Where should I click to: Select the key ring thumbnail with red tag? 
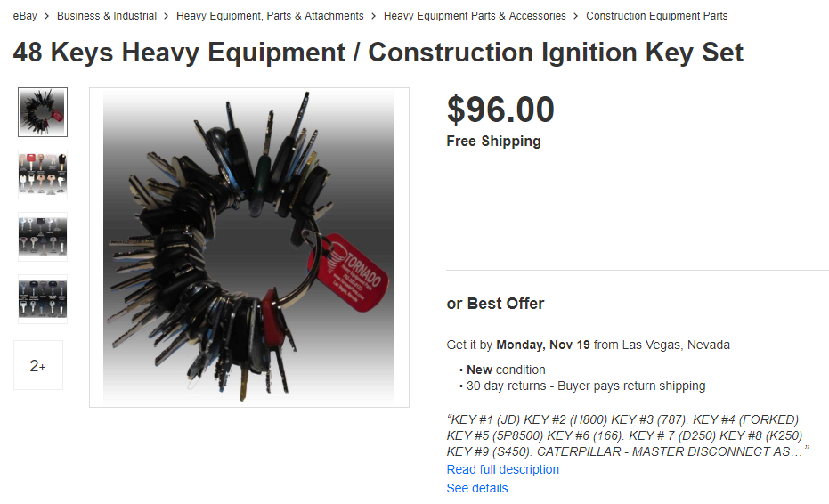click(x=43, y=111)
